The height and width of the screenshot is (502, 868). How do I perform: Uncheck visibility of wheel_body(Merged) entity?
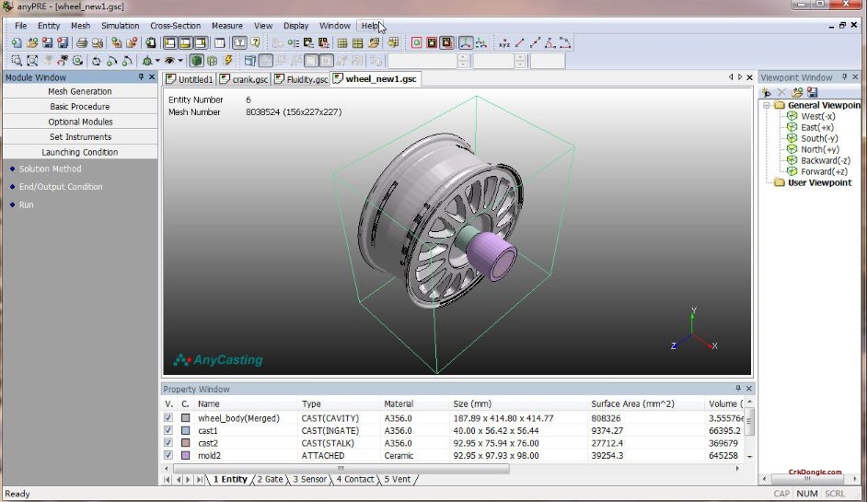(168, 418)
